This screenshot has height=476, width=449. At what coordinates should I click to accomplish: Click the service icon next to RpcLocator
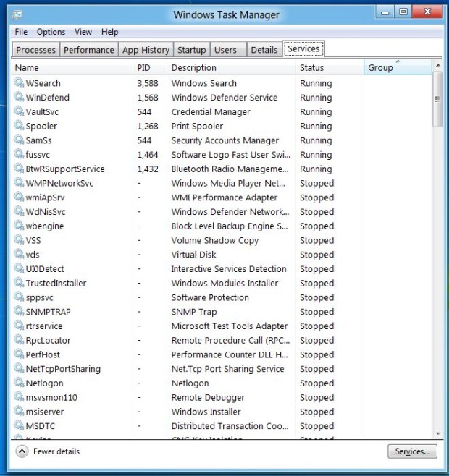coord(19,339)
